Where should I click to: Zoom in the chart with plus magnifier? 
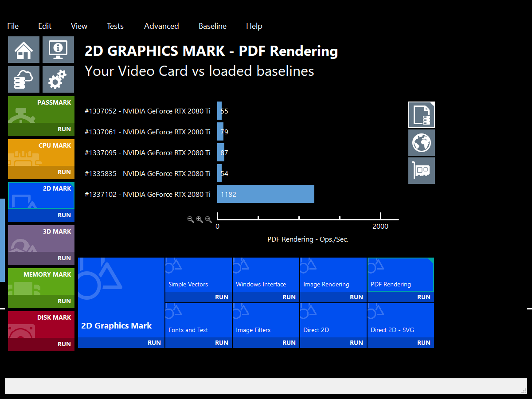pyautogui.click(x=199, y=219)
